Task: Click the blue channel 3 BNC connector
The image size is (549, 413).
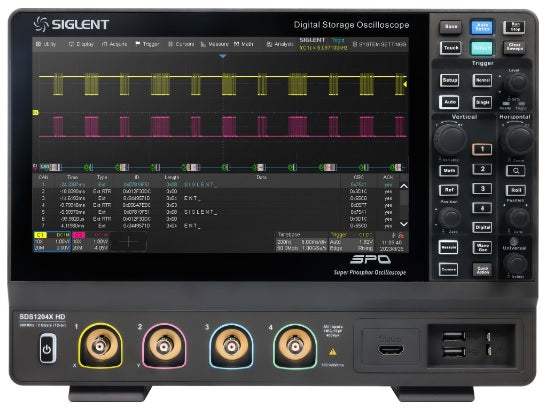Action: pos(231,346)
